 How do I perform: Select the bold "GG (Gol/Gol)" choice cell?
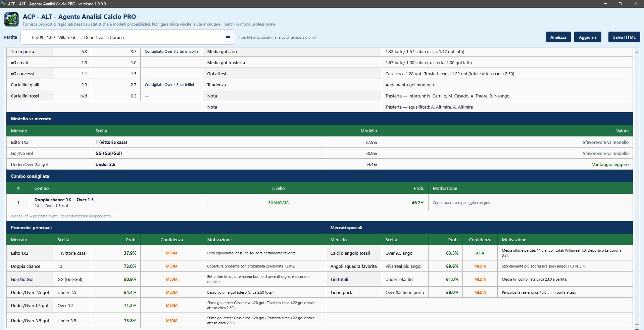coord(208,153)
